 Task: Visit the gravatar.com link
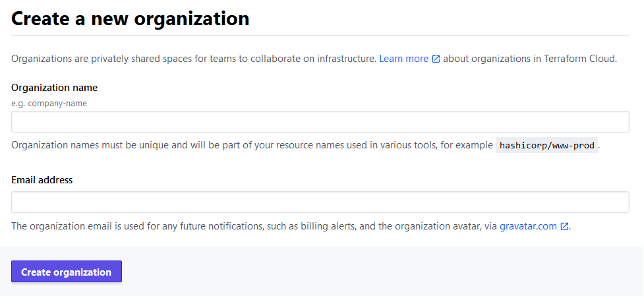click(528, 226)
